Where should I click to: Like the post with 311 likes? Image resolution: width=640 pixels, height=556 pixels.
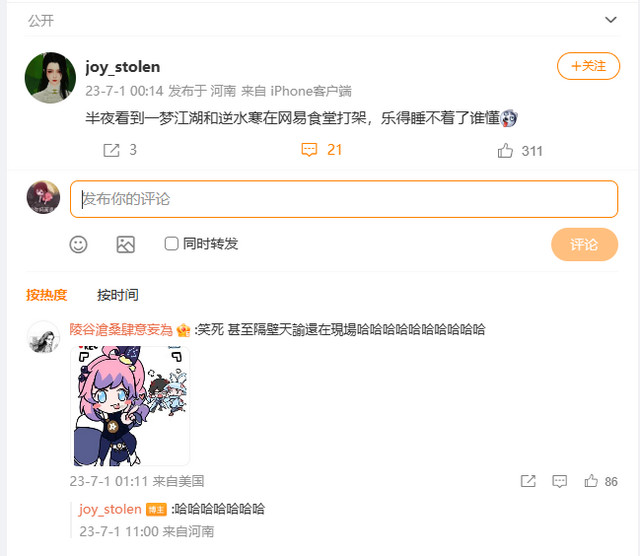pos(505,151)
